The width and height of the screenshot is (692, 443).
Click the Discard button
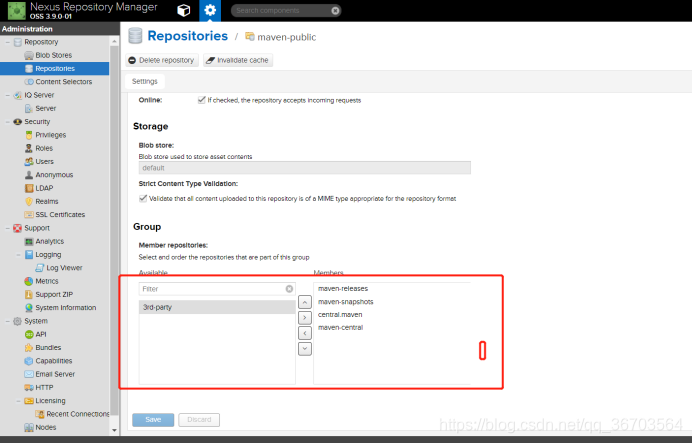[x=199, y=420]
